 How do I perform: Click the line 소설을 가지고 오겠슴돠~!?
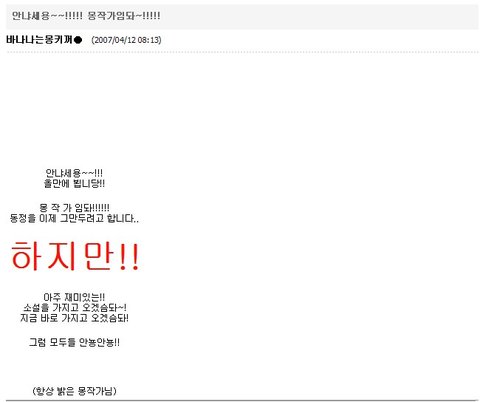point(75,307)
